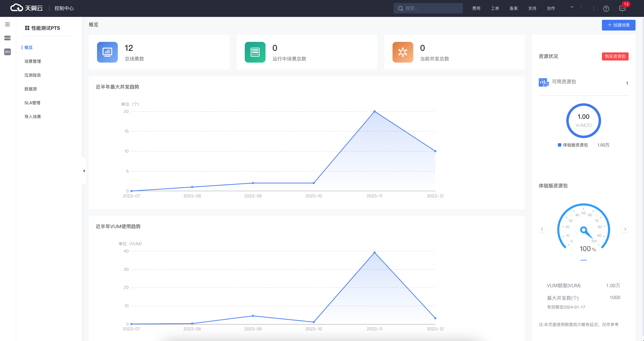Open the apps grid launcher icon
The width and height of the screenshot is (644, 341).
pyautogui.click(x=7, y=24)
